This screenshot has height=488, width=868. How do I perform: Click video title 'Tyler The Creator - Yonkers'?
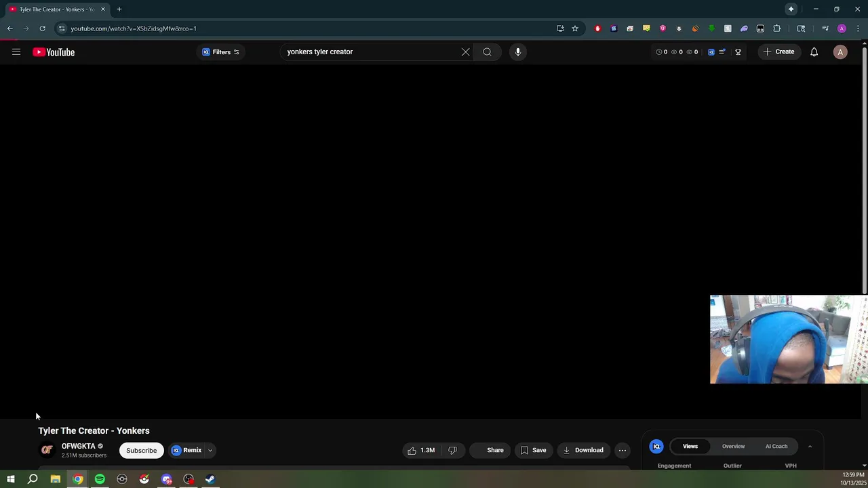click(x=94, y=430)
